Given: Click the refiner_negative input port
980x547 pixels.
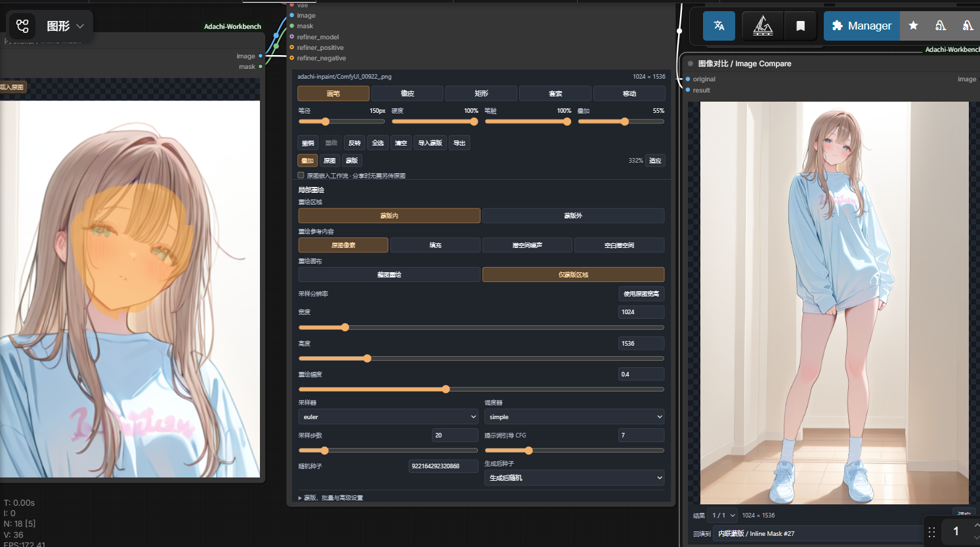Looking at the screenshot, I should click(x=292, y=58).
